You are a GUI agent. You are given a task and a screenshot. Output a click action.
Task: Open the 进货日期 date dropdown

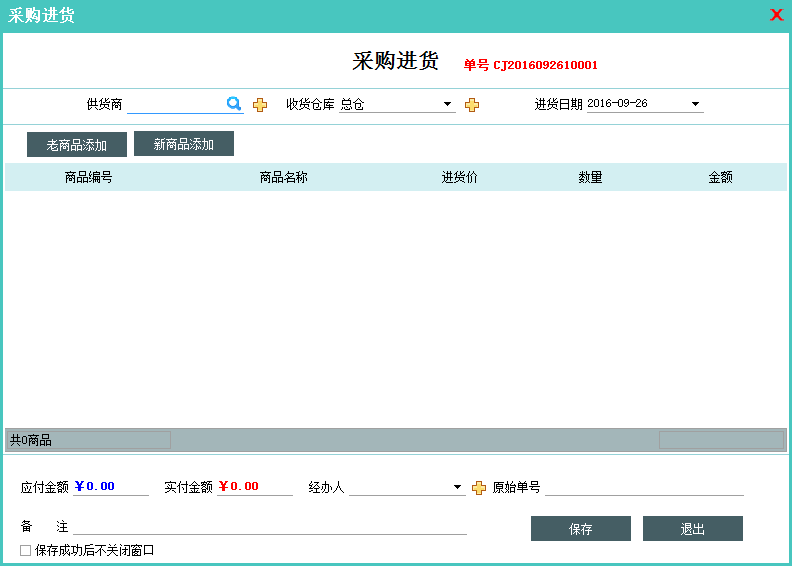[x=695, y=104]
